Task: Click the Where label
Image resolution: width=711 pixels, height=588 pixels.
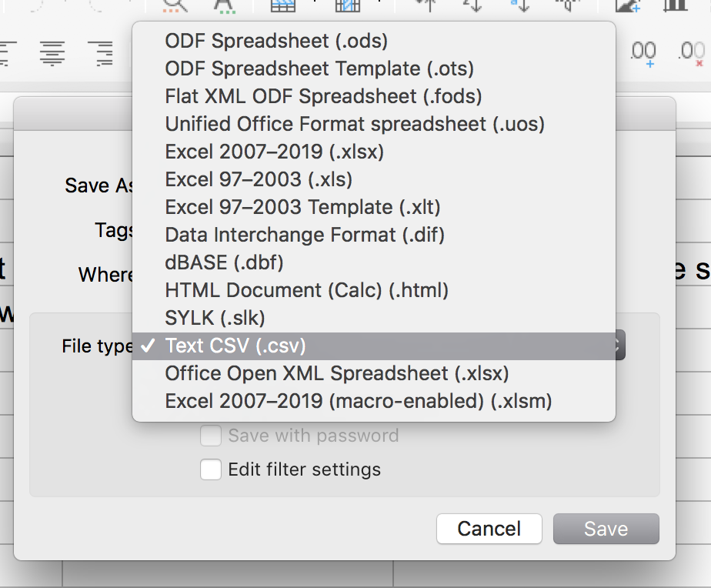Action: (105, 275)
